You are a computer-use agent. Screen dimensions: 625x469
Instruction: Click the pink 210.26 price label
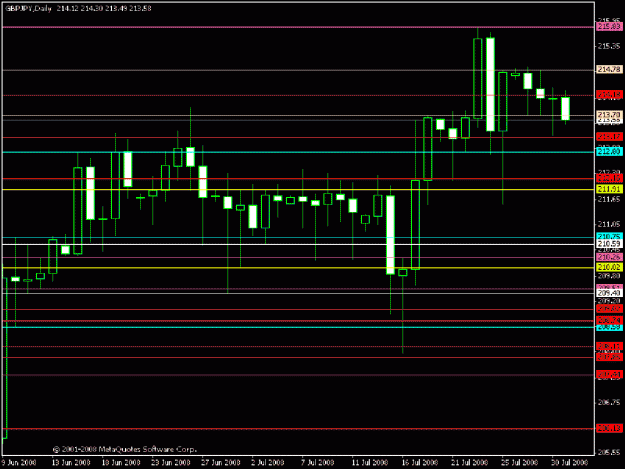tap(609, 257)
